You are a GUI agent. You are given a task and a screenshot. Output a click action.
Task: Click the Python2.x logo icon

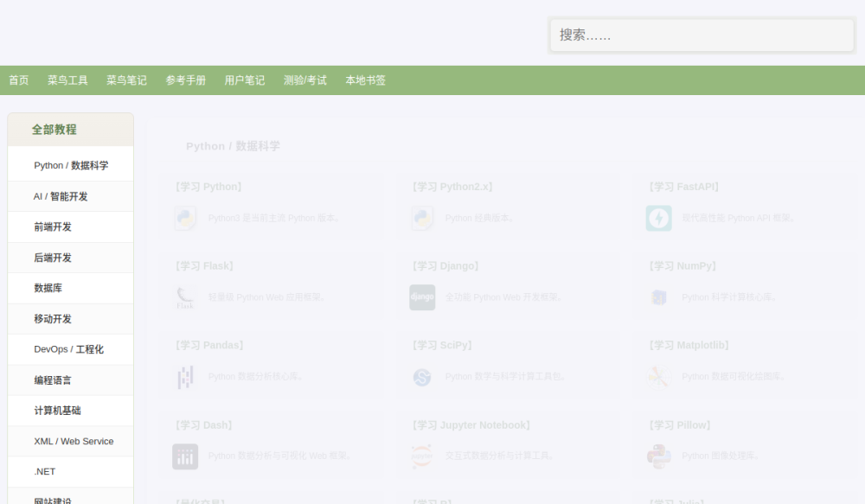pyautogui.click(x=423, y=218)
